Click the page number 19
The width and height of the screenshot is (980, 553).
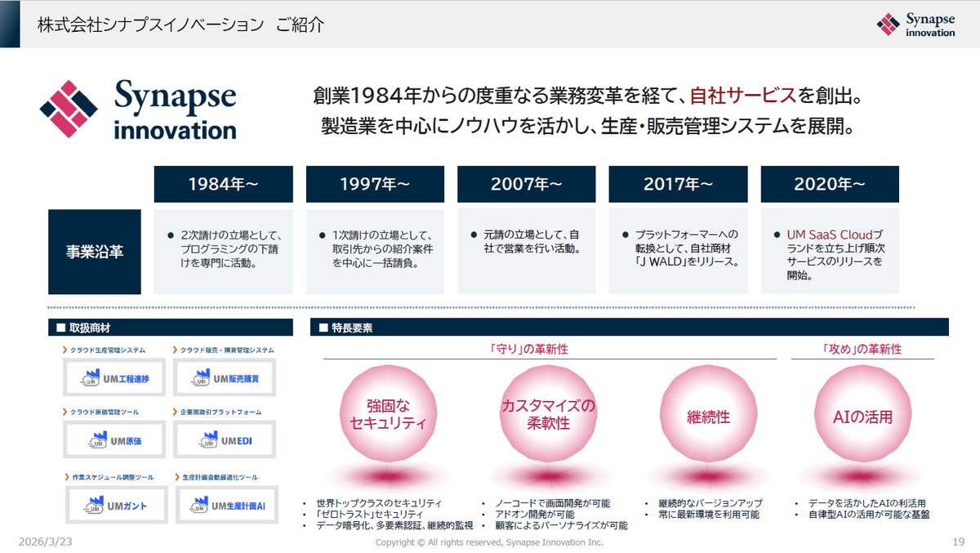(x=959, y=542)
